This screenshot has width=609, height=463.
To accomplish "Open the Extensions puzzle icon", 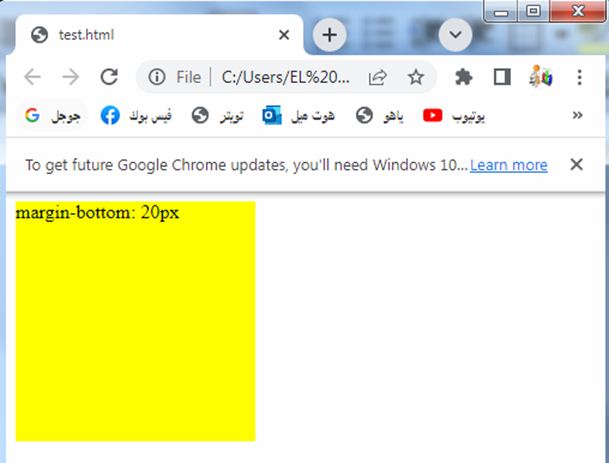I will point(464,77).
